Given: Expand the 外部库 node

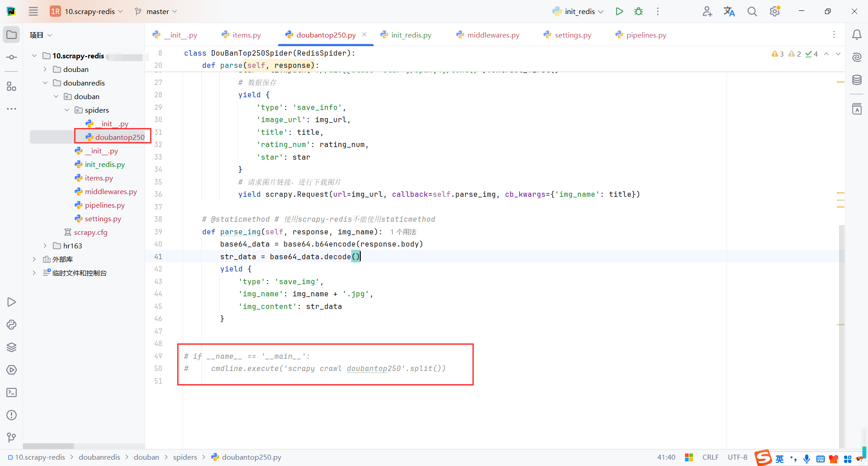Looking at the screenshot, I should point(34,259).
